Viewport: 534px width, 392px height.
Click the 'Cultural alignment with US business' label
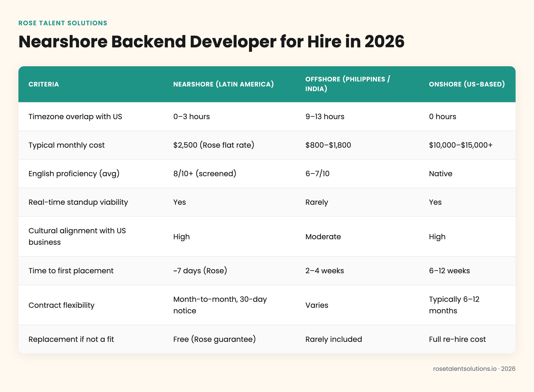(x=77, y=236)
